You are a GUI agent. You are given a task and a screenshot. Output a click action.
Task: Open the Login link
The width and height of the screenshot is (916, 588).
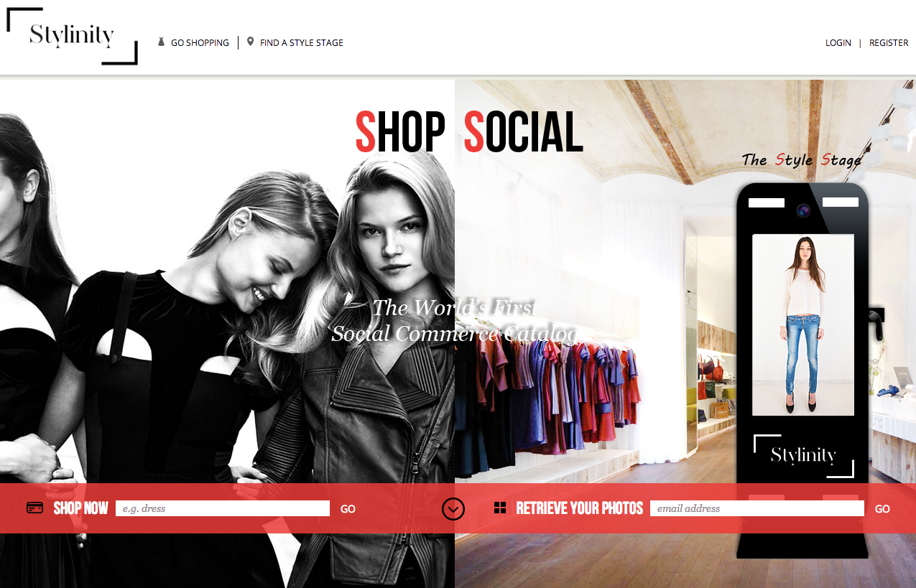pos(838,43)
